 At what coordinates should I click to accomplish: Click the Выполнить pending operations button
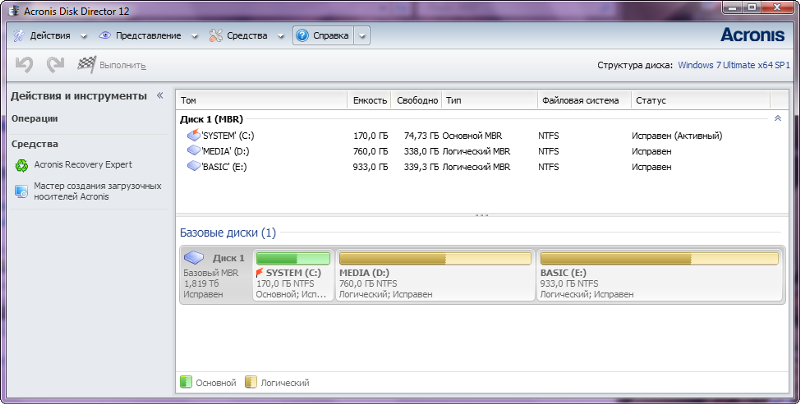coord(122,65)
